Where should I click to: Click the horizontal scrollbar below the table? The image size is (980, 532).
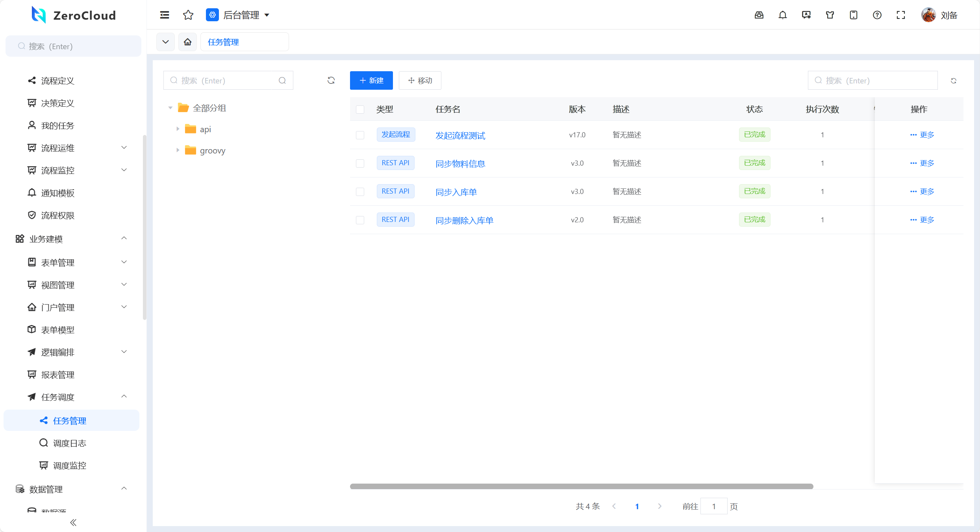click(582, 486)
